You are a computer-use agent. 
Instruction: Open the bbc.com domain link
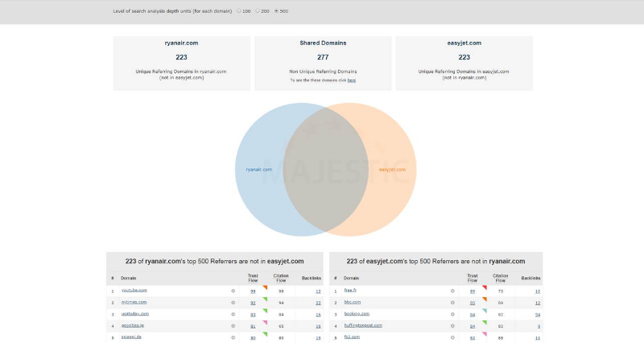[x=353, y=302]
